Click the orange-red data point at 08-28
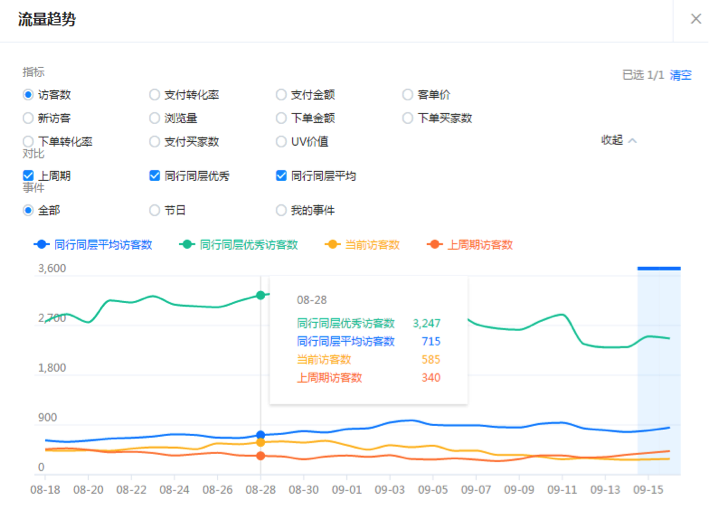Viewport: 709px width, 520px height. coord(261,456)
